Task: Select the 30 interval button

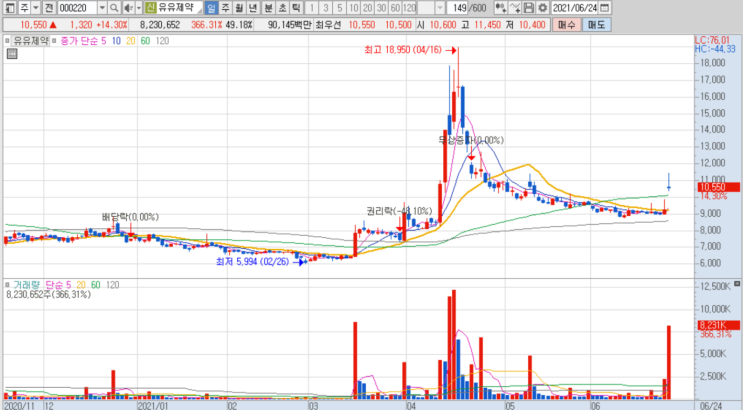Action: [x=381, y=8]
